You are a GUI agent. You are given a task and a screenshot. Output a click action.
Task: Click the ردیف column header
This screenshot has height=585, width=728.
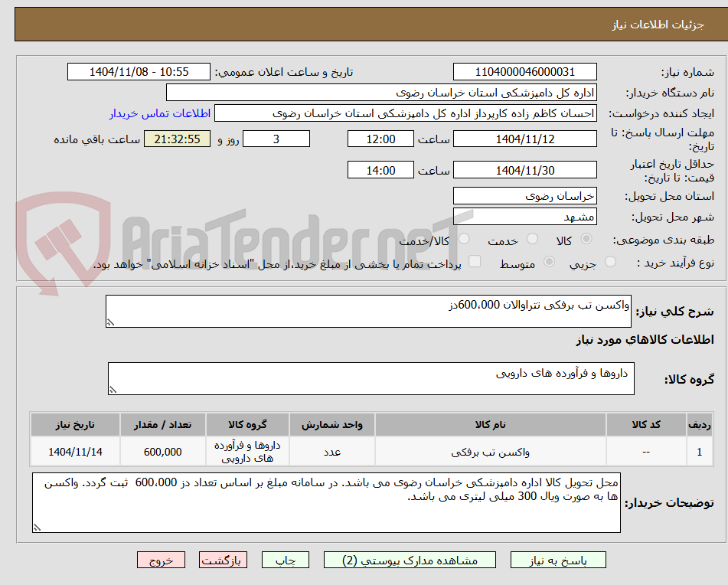(x=699, y=425)
